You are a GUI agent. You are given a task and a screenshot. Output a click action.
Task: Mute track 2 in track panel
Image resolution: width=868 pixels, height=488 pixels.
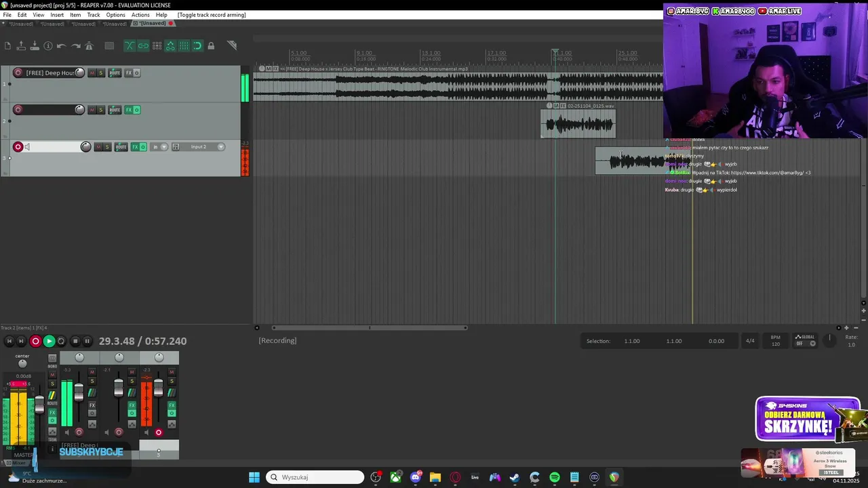pyautogui.click(x=92, y=110)
